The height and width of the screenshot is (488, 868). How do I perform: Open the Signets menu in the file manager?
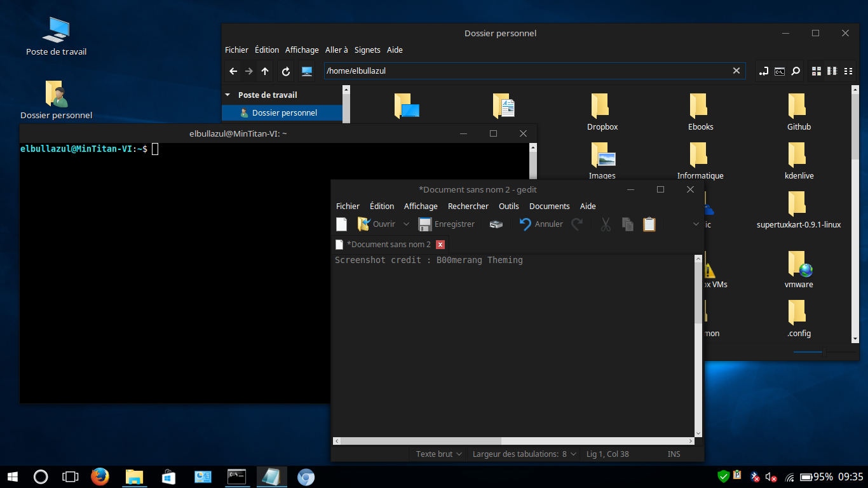367,50
